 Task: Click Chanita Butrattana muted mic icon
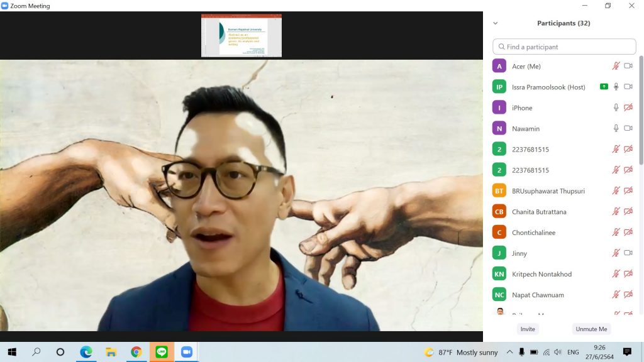[x=616, y=211]
